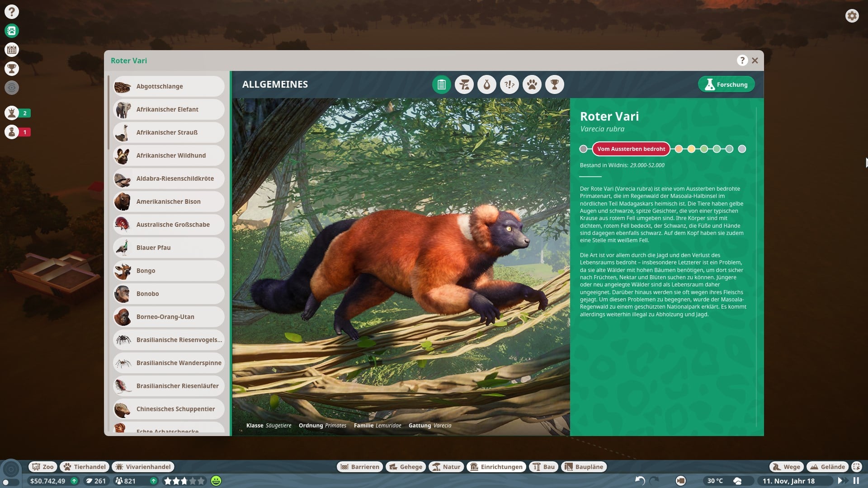Select Bonobo from the animal list
The image size is (868, 488).
[168, 294]
